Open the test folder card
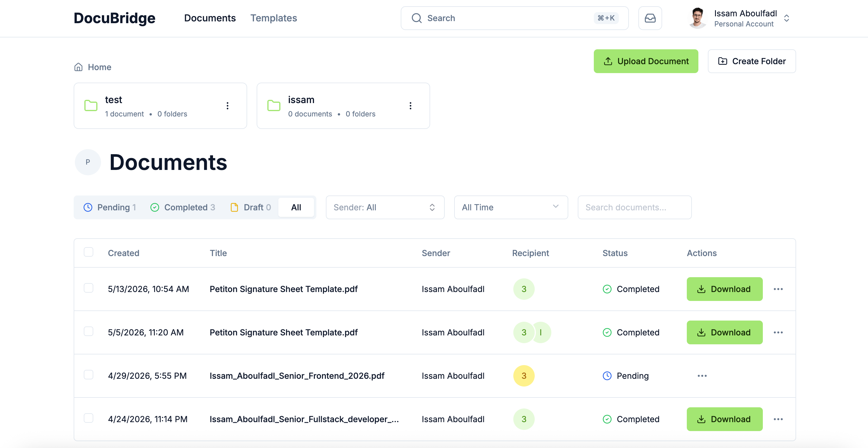868x448 pixels. [160, 106]
